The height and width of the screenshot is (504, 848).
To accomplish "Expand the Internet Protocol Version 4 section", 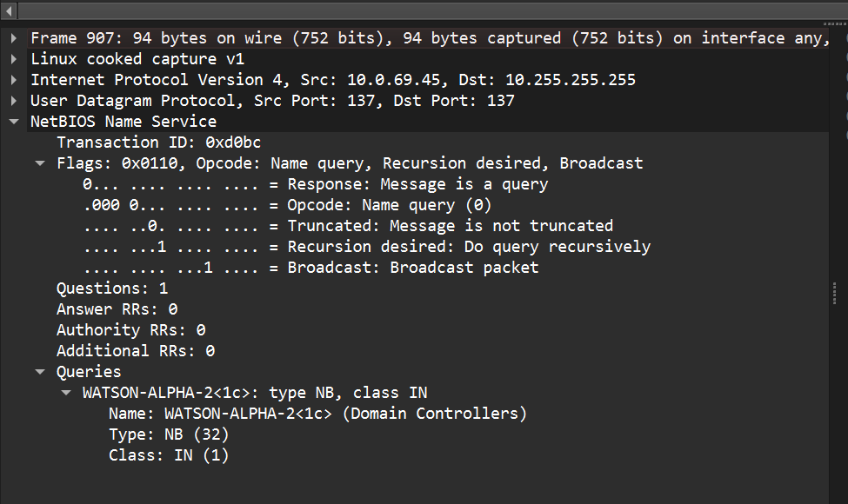I will 14,80.
